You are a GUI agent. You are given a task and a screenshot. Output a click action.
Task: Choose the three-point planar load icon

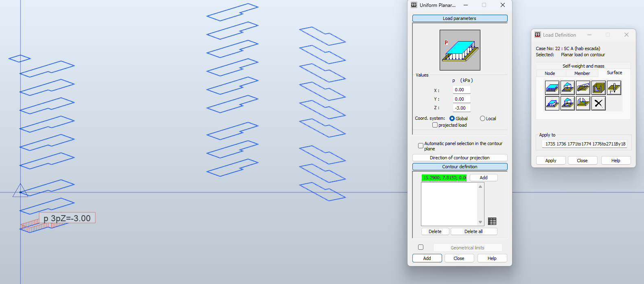(x=567, y=88)
